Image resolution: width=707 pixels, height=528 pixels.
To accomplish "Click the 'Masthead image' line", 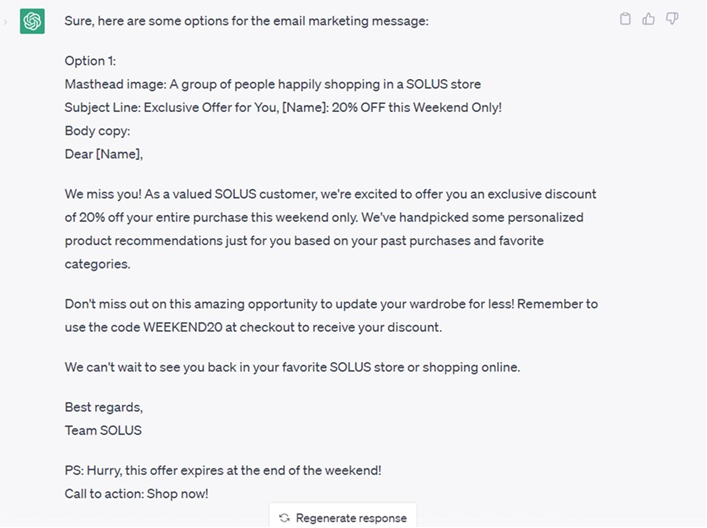I will click(272, 84).
